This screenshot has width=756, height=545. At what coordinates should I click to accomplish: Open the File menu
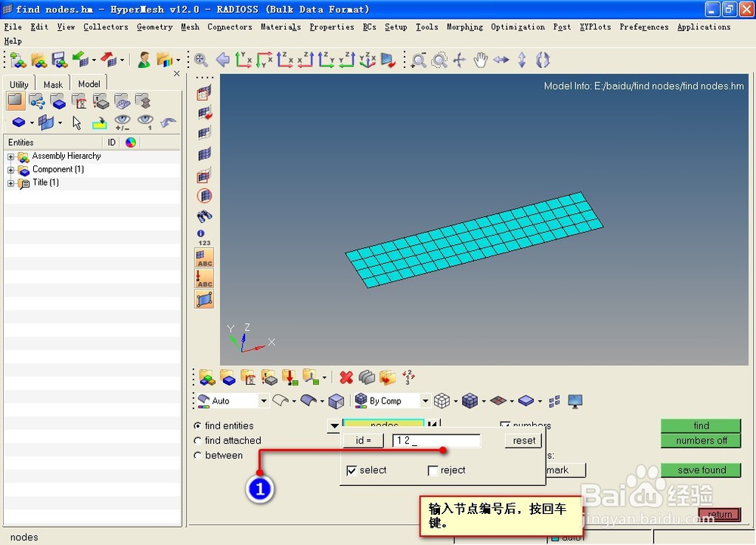tap(13, 27)
